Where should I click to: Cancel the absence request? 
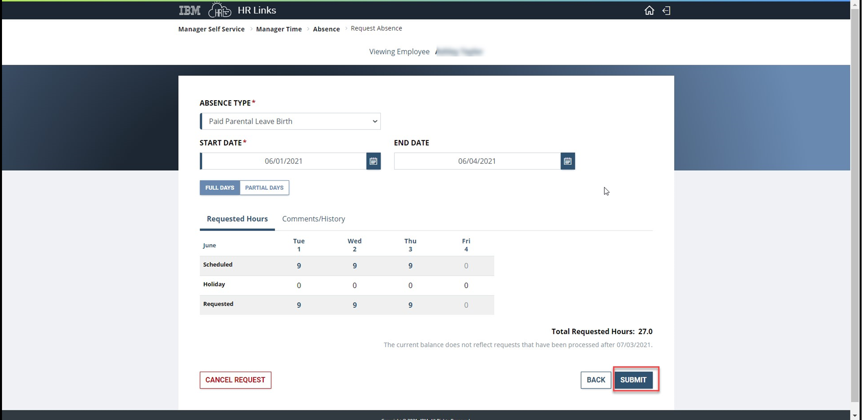pos(235,380)
